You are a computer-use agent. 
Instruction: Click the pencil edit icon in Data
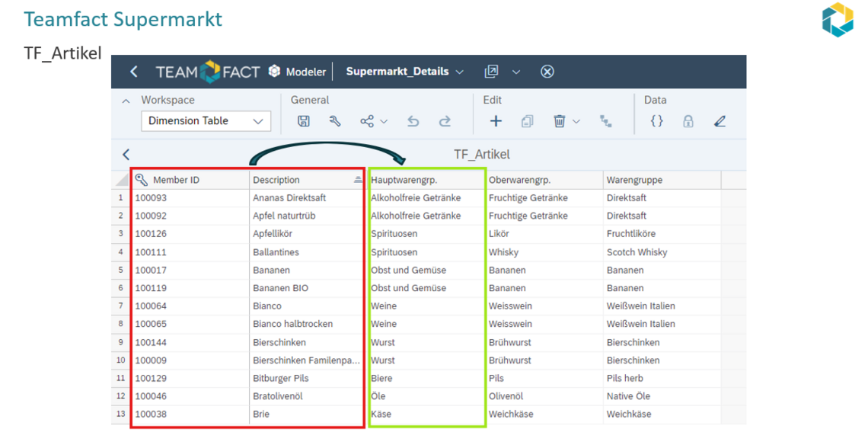pyautogui.click(x=720, y=121)
